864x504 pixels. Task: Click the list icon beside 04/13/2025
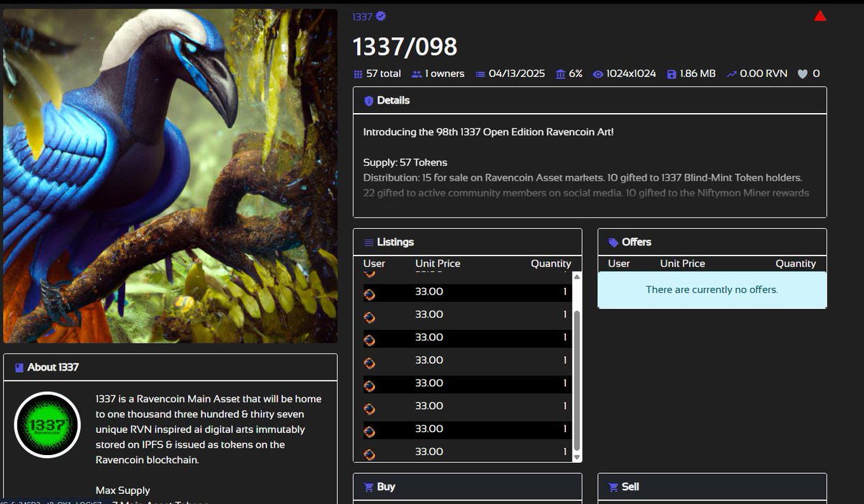coord(480,74)
